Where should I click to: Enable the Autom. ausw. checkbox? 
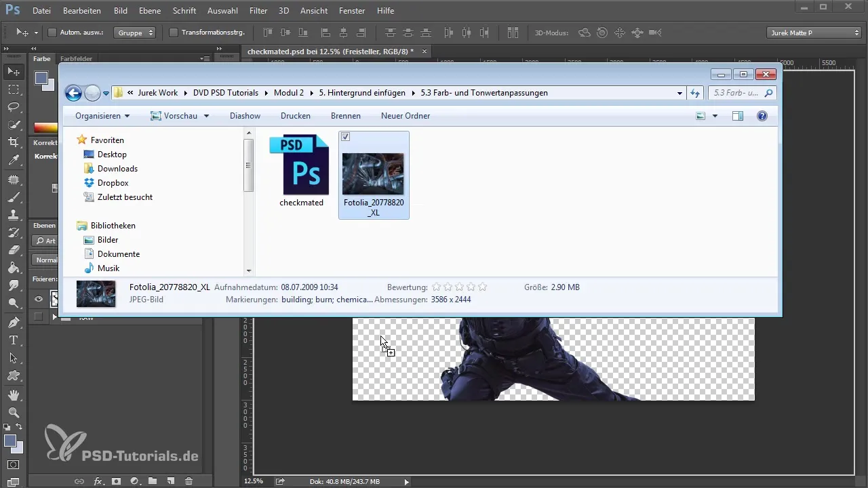[52, 33]
